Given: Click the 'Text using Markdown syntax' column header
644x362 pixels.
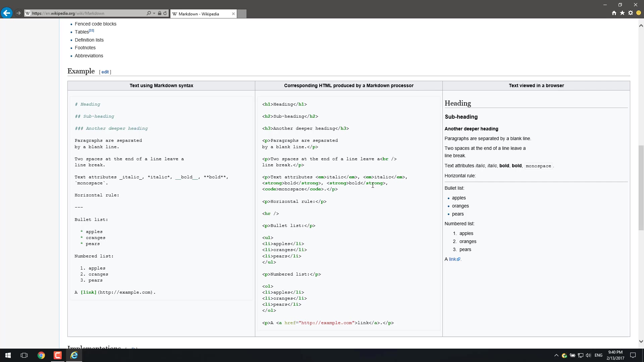Looking at the screenshot, I should (161, 85).
